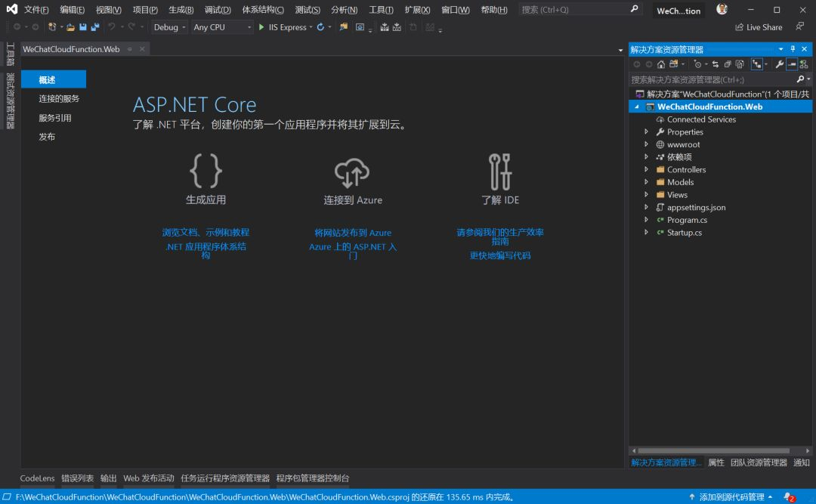Viewport: 816px width, 504px height.
Task: Click the Solution Explorer search magnifier icon
Action: (800, 79)
